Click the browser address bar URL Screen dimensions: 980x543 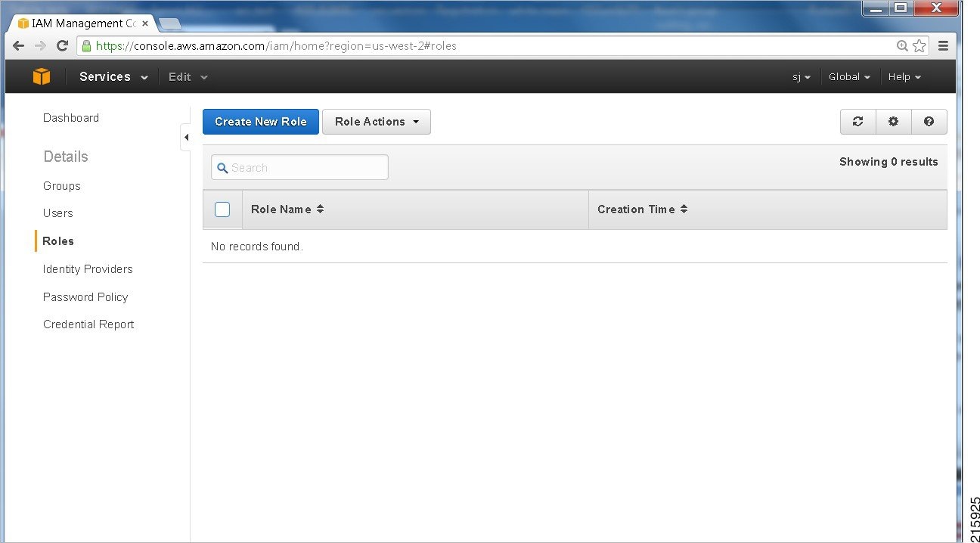(277, 46)
